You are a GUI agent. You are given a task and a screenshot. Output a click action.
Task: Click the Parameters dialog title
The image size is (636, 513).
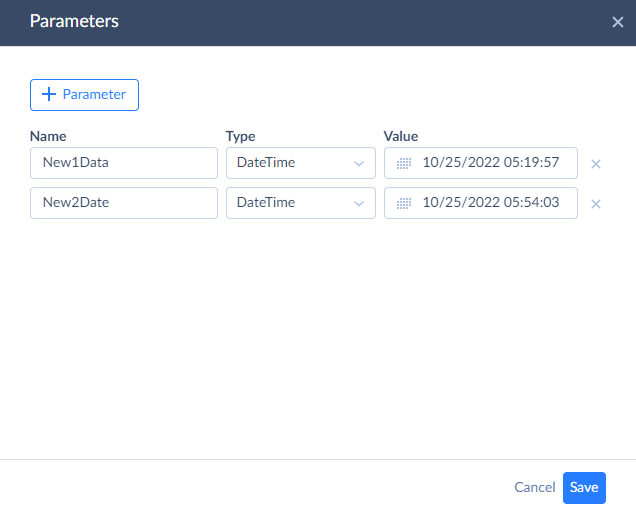74,21
